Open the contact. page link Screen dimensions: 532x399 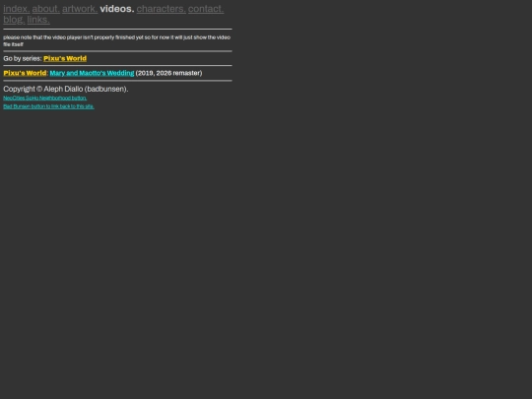(x=206, y=9)
